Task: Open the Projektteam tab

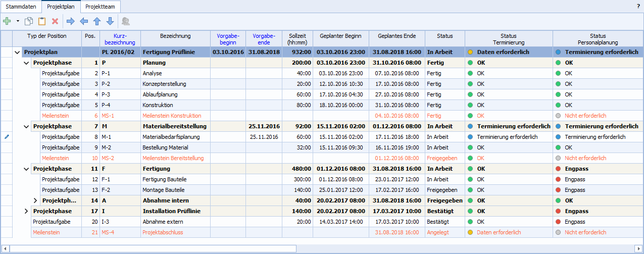Action: coord(101,7)
